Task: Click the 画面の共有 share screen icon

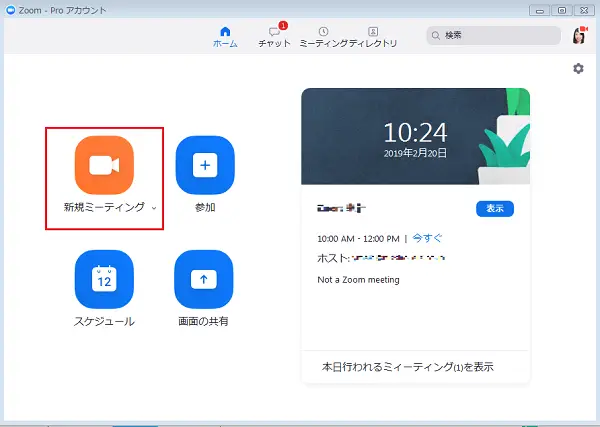Action: (204, 279)
